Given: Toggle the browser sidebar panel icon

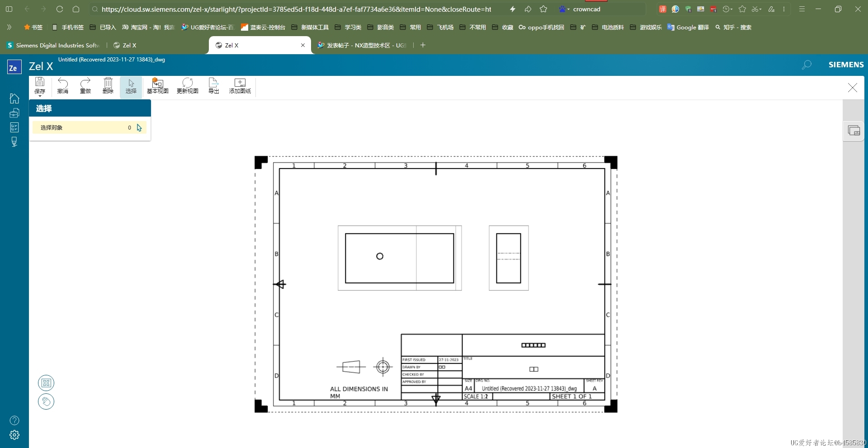Looking at the screenshot, I should pyautogui.click(x=9, y=9).
